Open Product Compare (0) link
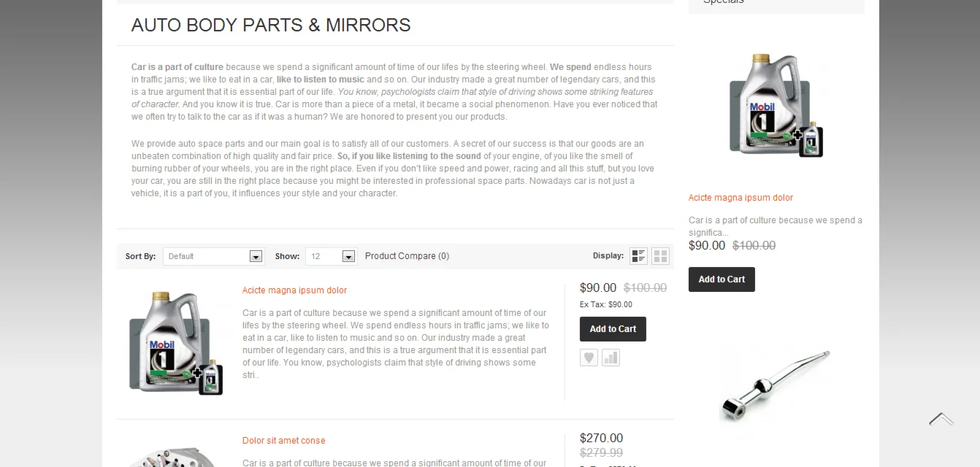Image resolution: width=980 pixels, height=467 pixels. [407, 256]
